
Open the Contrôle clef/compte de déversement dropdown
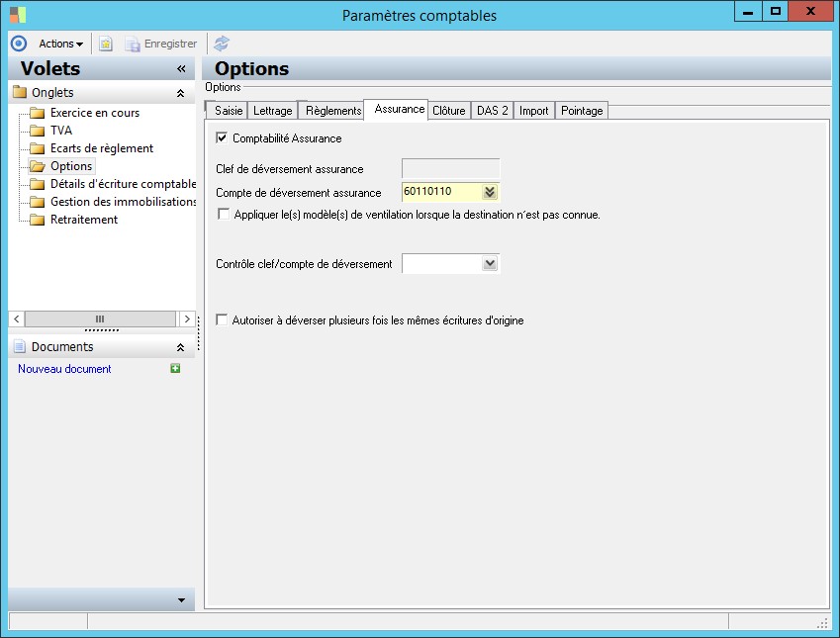(490, 263)
